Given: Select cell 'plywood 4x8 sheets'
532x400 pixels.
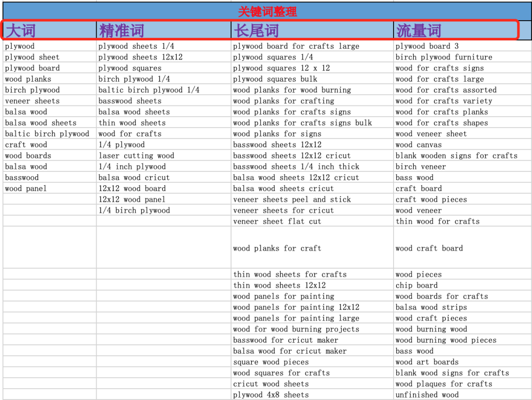Looking at the screenshot, I should 312,395.
